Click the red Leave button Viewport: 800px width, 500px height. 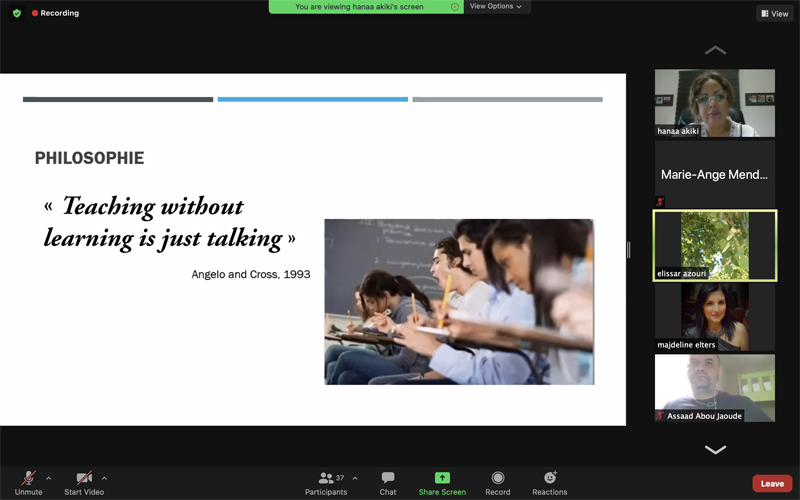(x=772, y=483)
